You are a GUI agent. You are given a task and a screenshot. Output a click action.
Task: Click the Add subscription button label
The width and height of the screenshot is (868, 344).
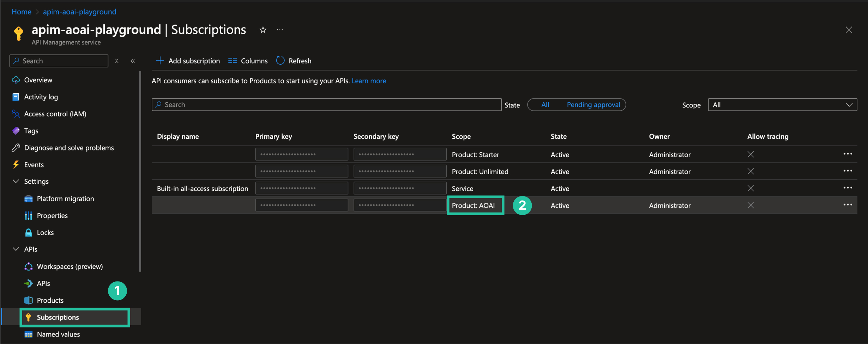(x=194, y=61)
